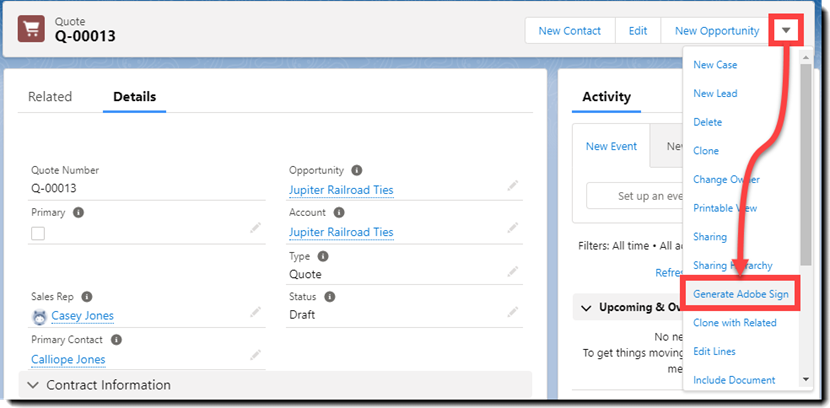830x408 pixels.
Task: Click the Status value Draft
Action: tap(302, 314)
